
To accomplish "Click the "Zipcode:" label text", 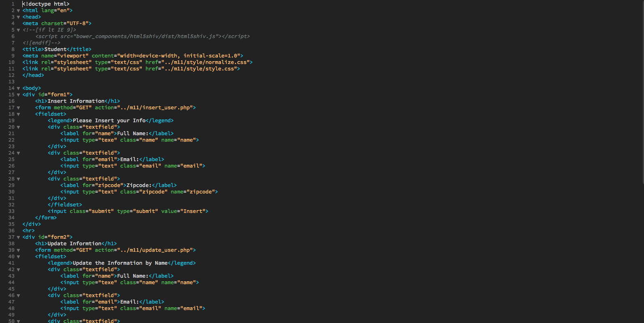I will click(139, 185).
